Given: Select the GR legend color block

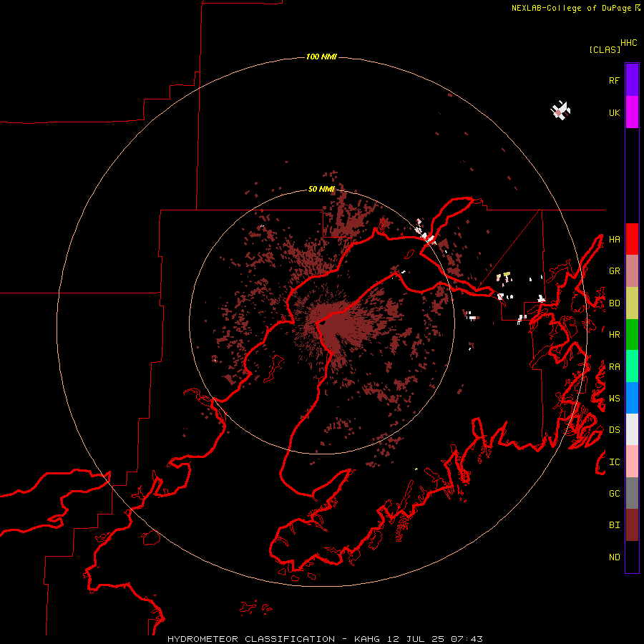Looking at the screenshot, I should [x=632, y=271].
